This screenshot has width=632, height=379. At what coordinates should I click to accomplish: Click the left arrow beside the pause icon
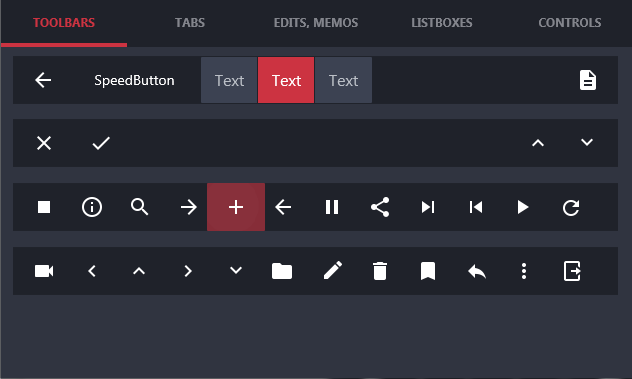point(283,207)
